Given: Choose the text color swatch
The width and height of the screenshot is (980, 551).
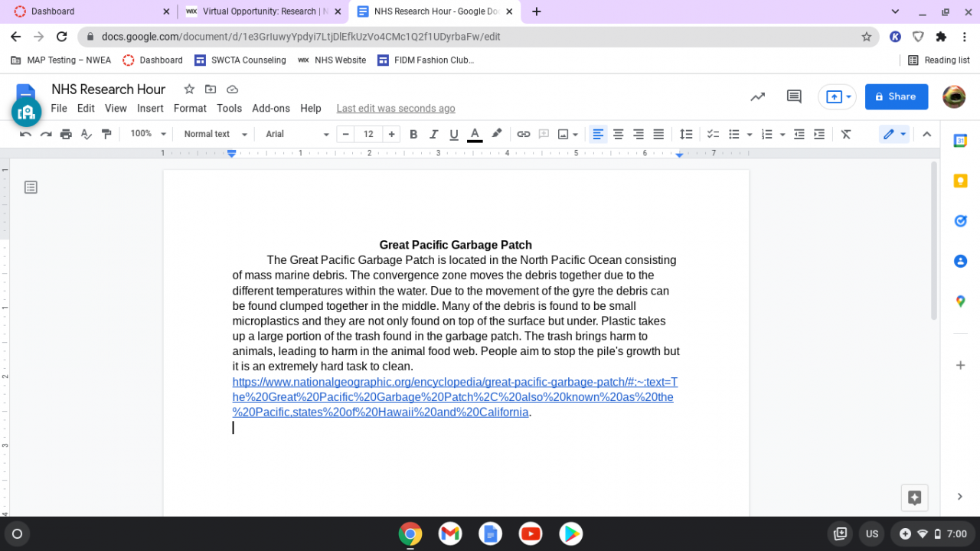Looking at the screenshot, I should [x=475, y=134].
